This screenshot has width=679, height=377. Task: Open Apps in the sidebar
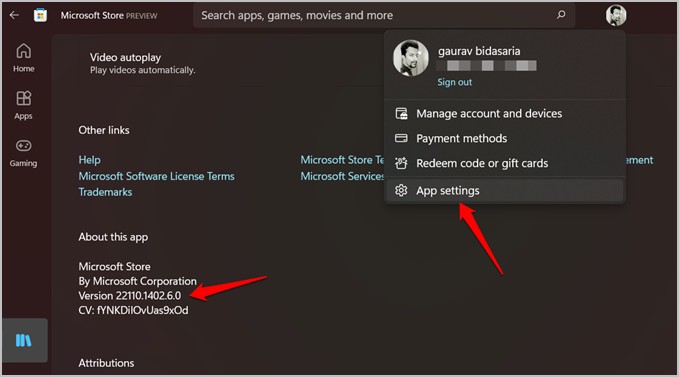pyautogui.click(x=24, y=105)
